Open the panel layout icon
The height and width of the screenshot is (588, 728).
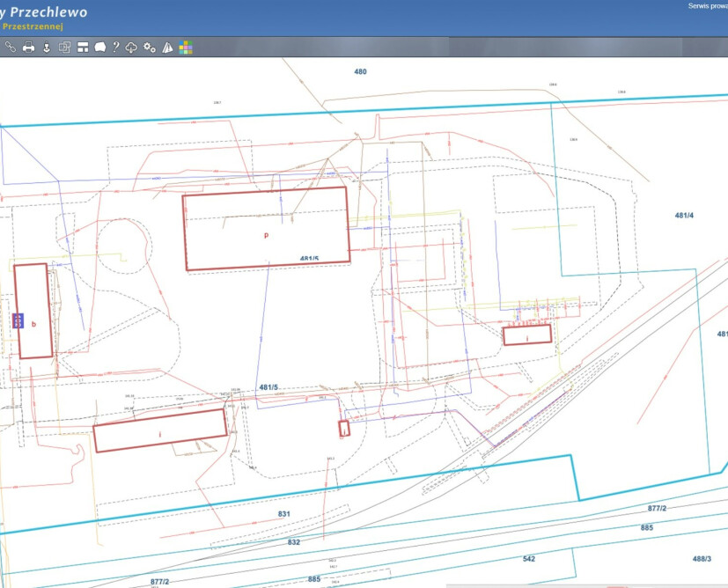coord(83,48)
